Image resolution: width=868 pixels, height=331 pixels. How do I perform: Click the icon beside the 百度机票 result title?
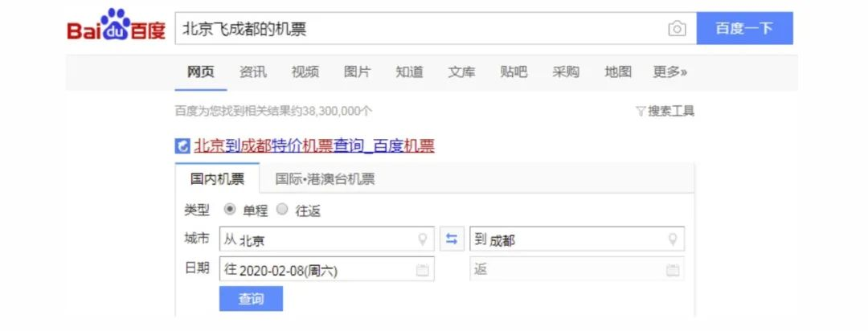point(182,146)
